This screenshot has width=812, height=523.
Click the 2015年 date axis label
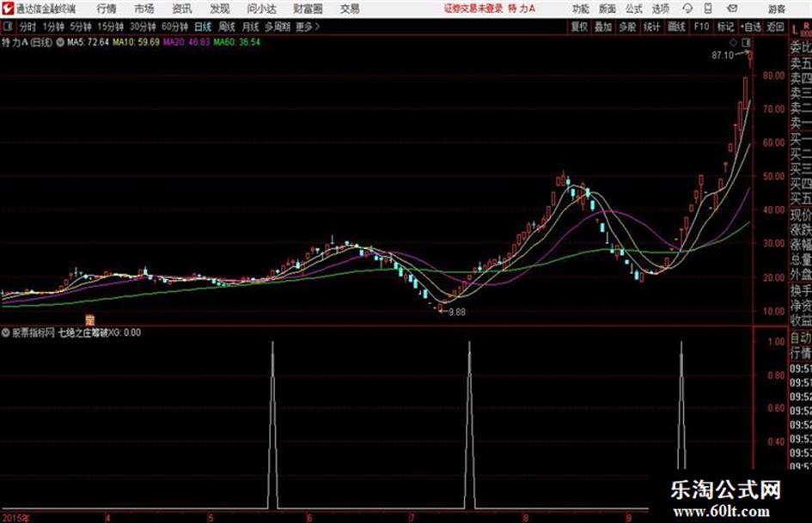[15, 518]
